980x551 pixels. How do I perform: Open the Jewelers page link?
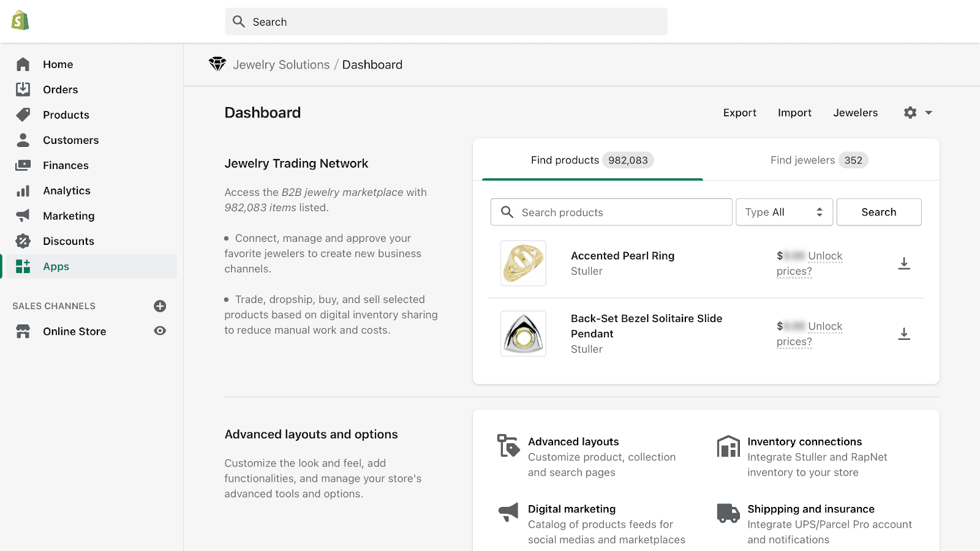coord(855,113)
